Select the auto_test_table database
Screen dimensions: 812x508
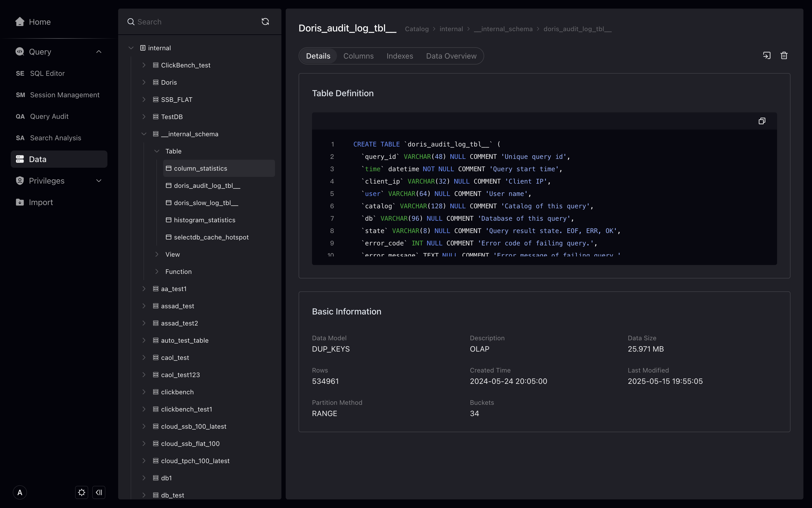point(185,340)
